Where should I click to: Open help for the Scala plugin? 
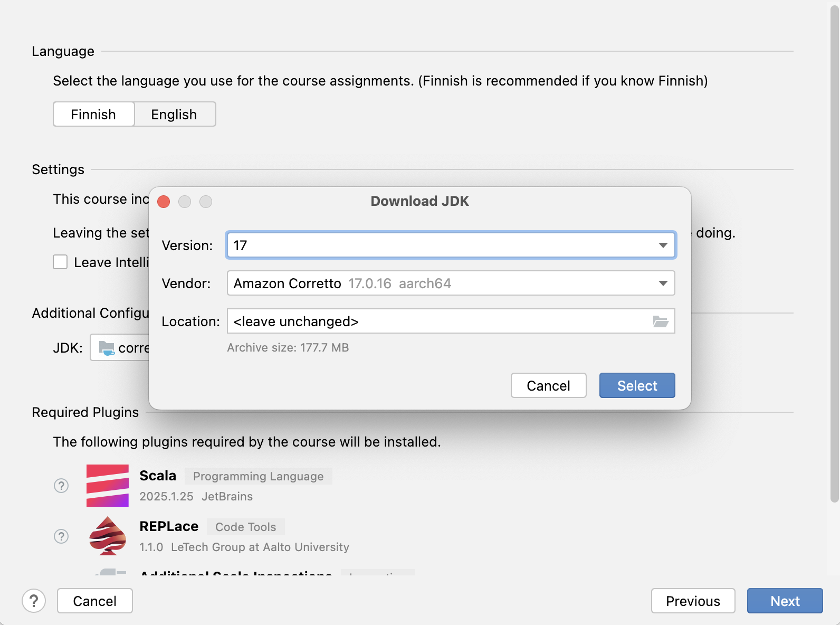coord(61,486)
